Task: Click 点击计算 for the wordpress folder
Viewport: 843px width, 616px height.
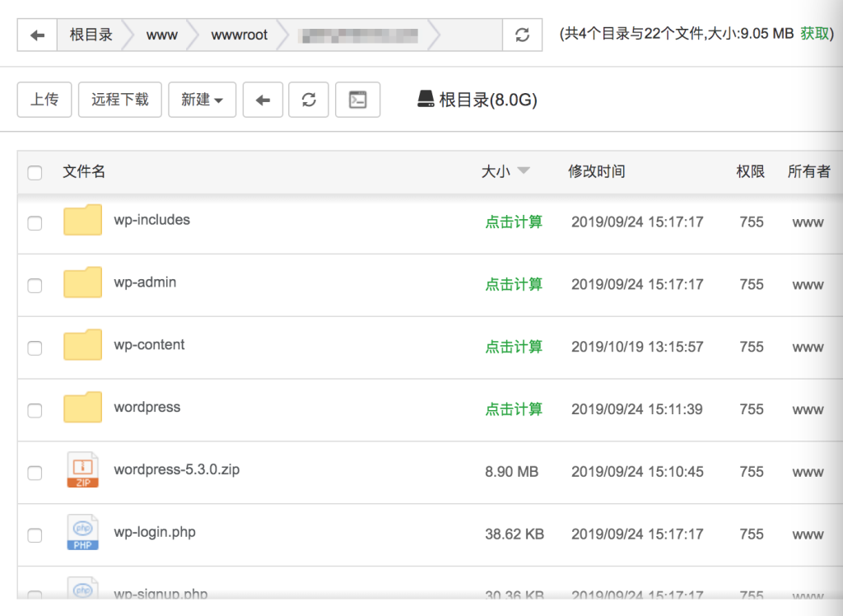Action: tap(514, 409)
